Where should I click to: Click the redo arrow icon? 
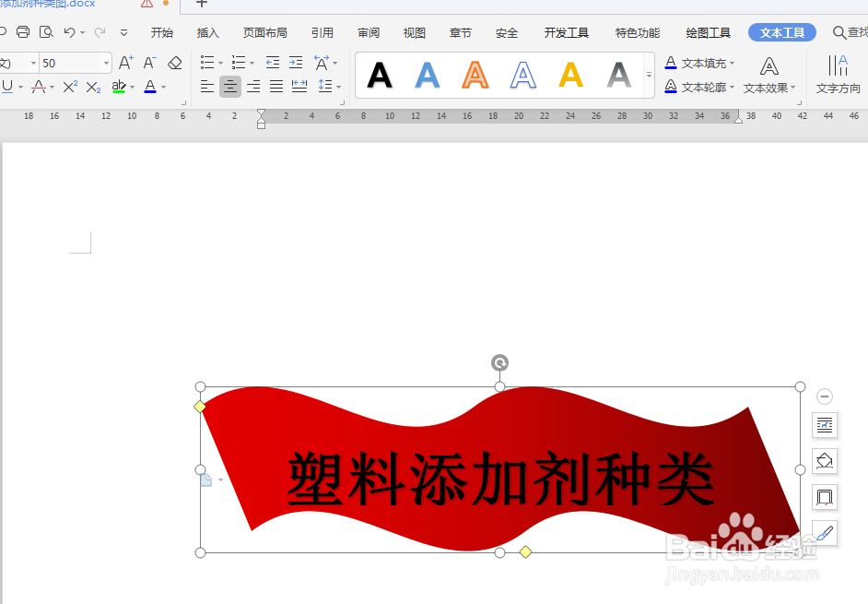pyautogui.click(x=100, y=32)
